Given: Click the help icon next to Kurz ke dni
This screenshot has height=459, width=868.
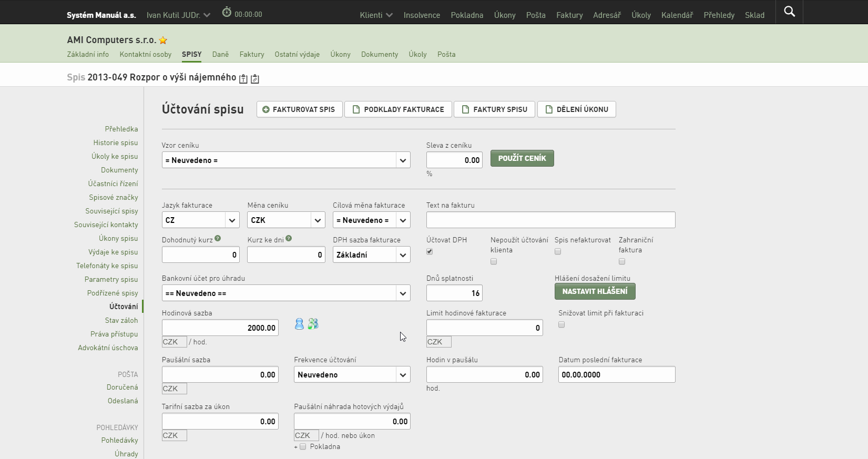Looking at the screenshot, I should [289, 239].
